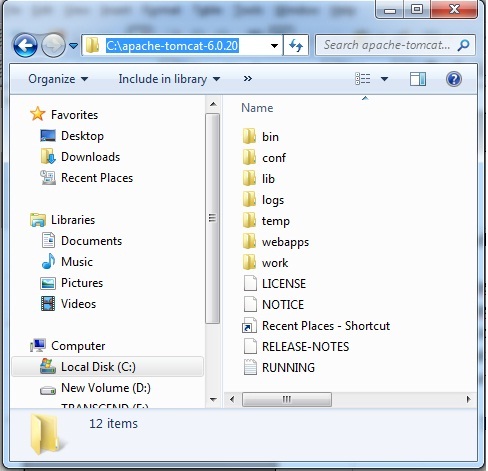Select the Recent Places - Shortcut item
Viewport: 488px width, 471px height.
coord(316,326)
